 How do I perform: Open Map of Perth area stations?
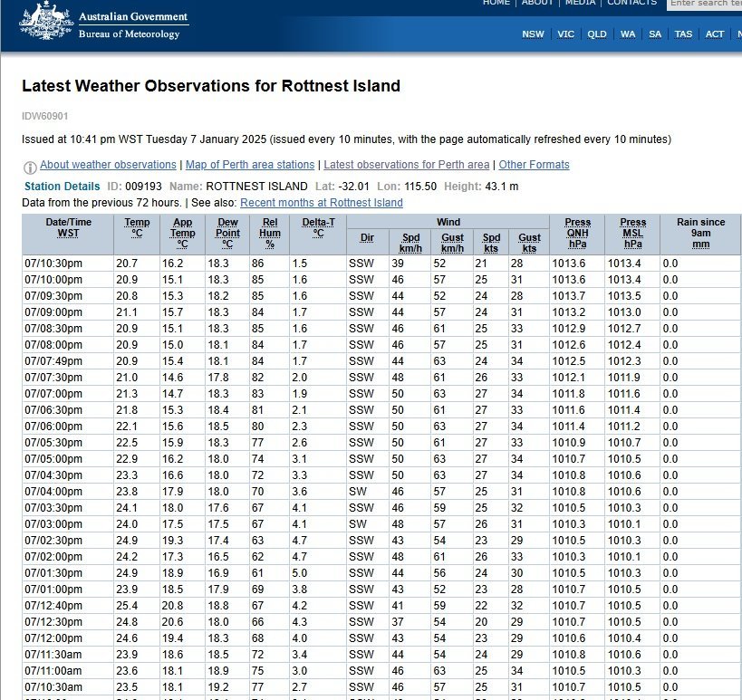[250, 165]
